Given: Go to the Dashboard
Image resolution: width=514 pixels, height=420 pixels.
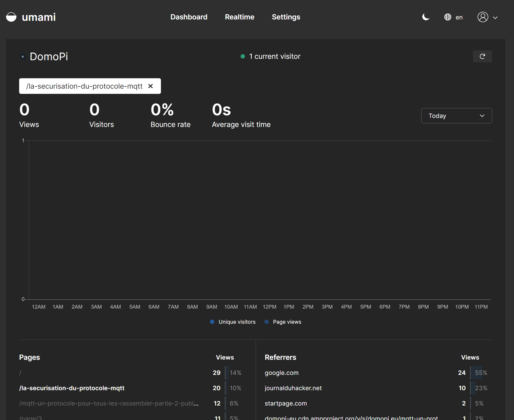Looking at the screenshot, I should click(x=189, y=17).
